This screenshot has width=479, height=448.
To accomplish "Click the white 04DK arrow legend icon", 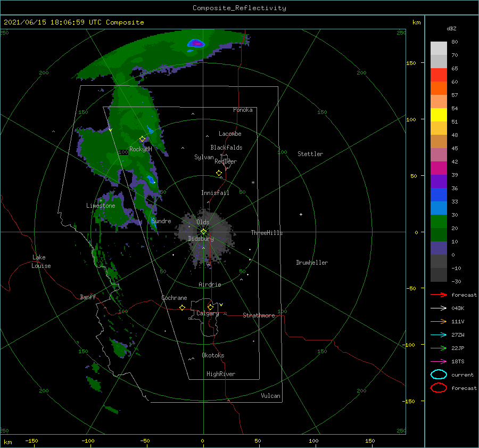I will point(439,308).
